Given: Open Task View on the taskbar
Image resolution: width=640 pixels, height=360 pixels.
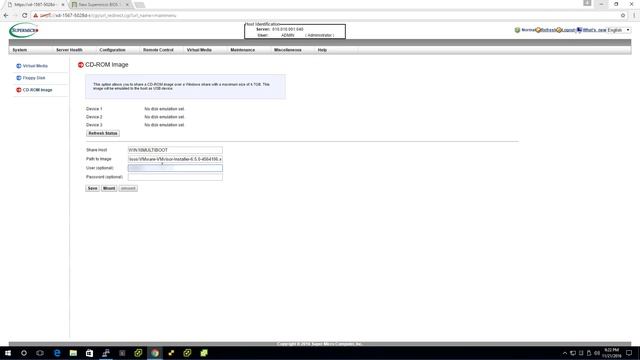Looking at the screenshot, I should point(40,353).
